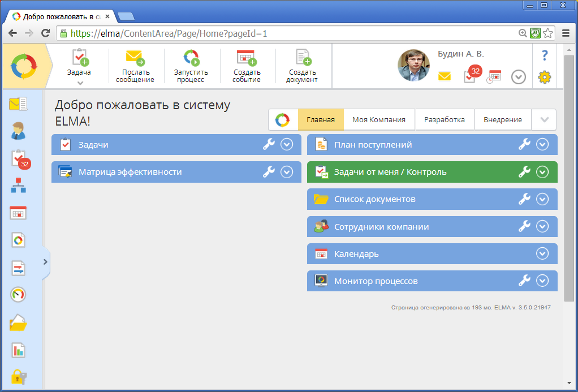
Task: Configure Матрица эффективности portlet wrench
Action: coord(269,172)
